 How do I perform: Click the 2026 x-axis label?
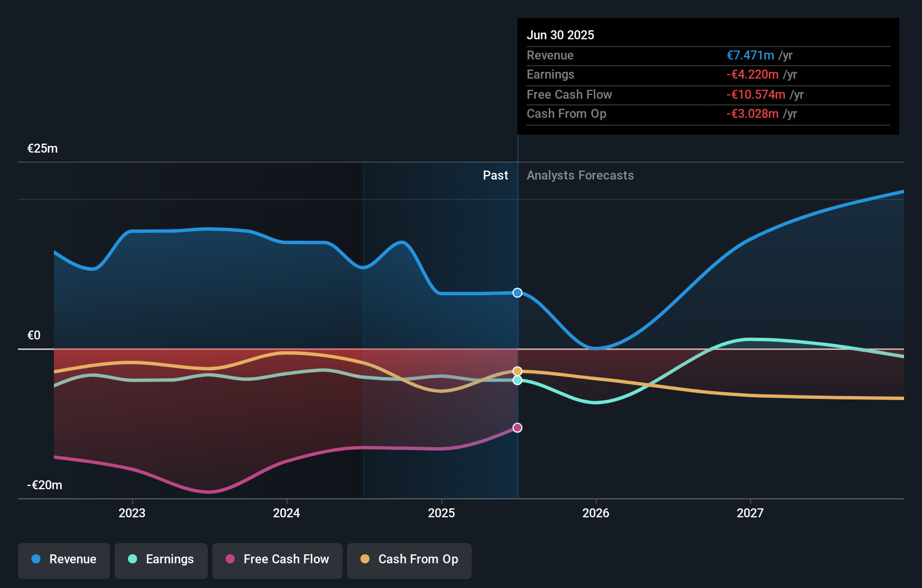(596, 513)
